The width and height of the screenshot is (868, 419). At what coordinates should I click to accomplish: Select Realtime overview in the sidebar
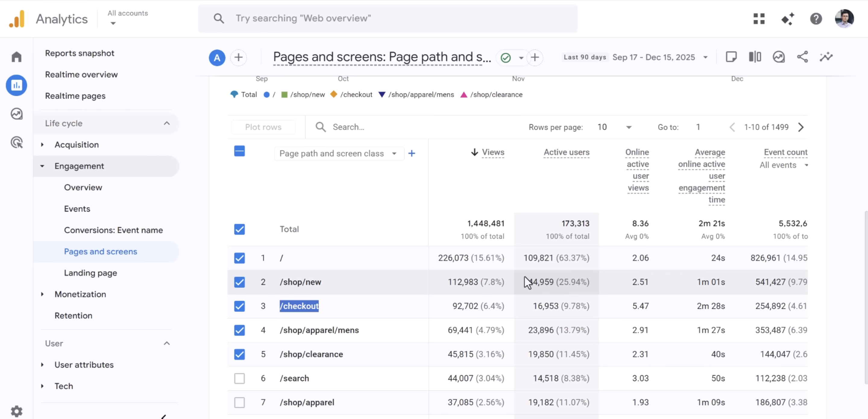pyautogui.click(x=81, y=74)
